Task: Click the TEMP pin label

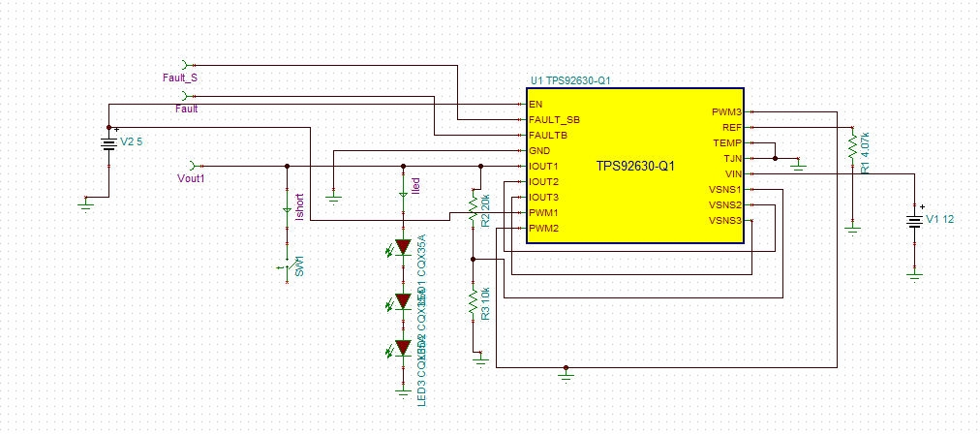Action: point(727,142)
